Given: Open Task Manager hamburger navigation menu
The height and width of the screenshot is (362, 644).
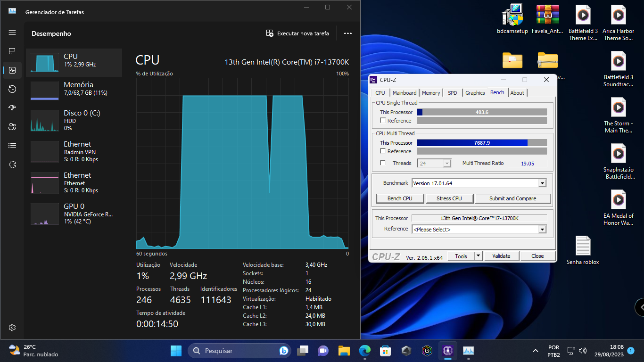Looking at the screenshot, I should [x=12, y=33].
